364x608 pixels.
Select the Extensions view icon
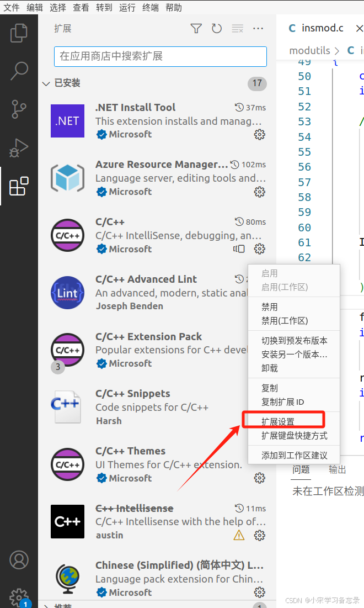[x=19, y=186]
